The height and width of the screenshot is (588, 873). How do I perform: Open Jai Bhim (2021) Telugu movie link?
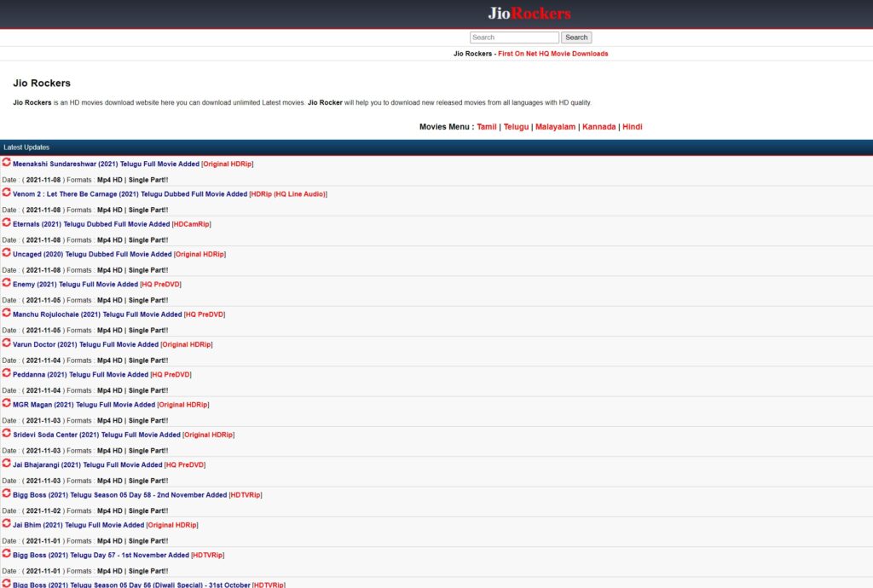point(105,525)
